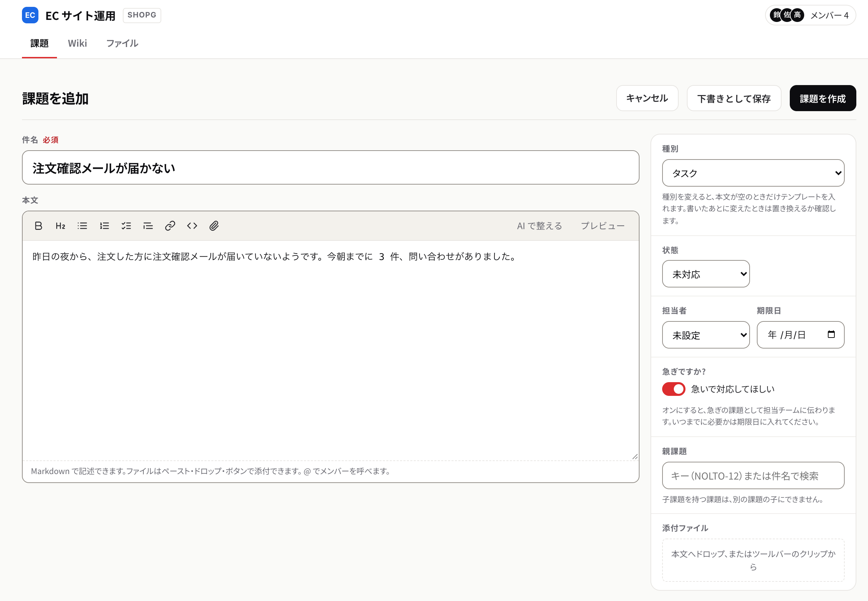Click the オンにすると help text
868x601 pixels.
pos(749,416)
